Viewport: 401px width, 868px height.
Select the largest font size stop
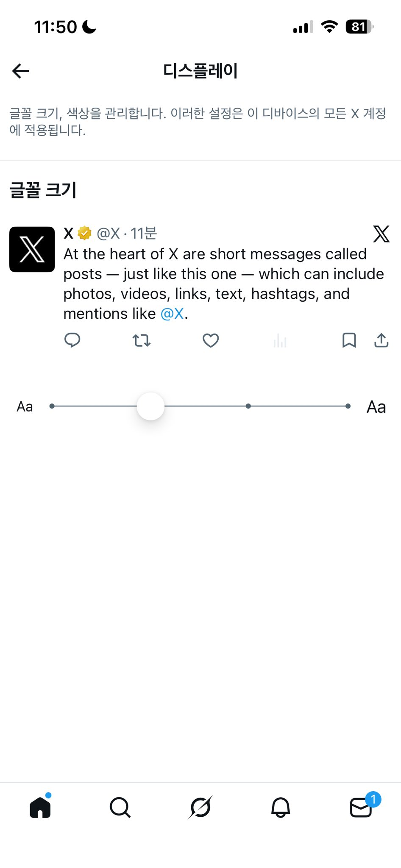348,406
